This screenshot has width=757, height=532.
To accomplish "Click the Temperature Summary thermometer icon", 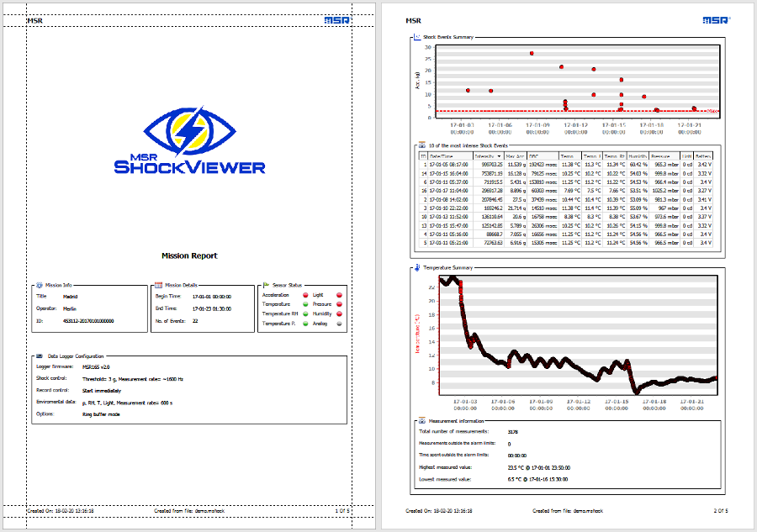I will 417,267.
